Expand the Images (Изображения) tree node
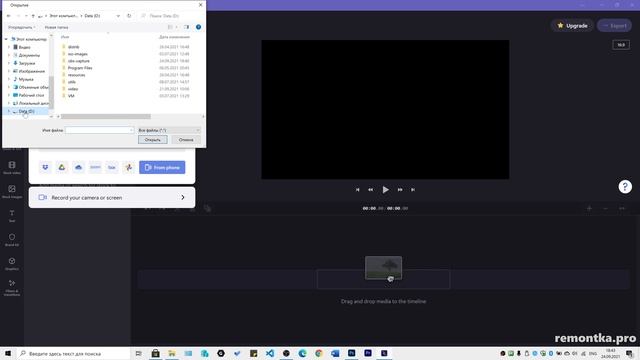Image resolution: width=640 pixels, height=360 pixels. point(9,71)
